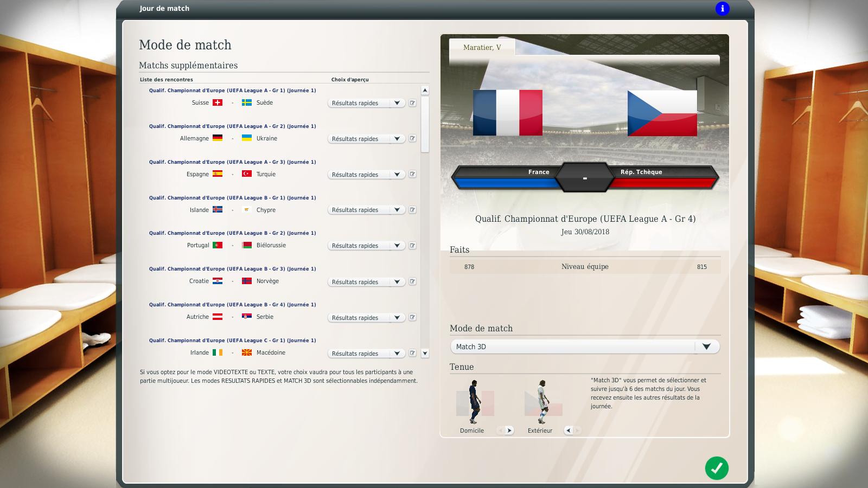The height and width of the screenshot is (488, 868).
Task: Click the Autriche flag icon
Action: pyautogui.click(x=218, y=317)
